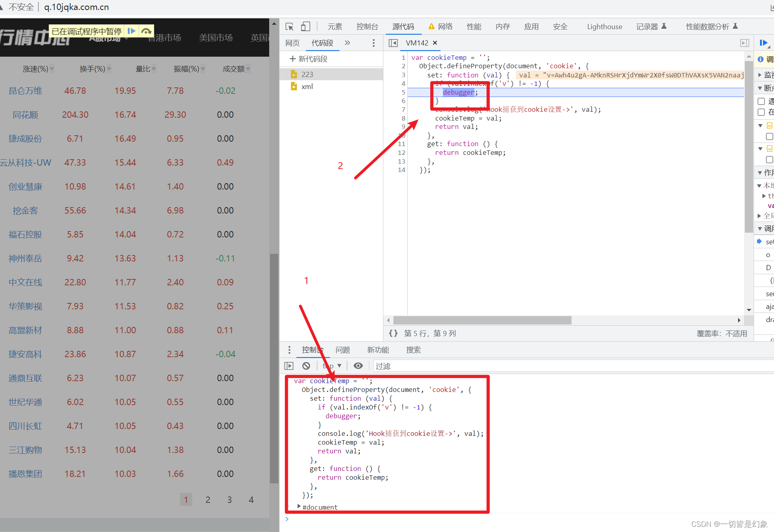Open the 记录器 (Recorder) tab
Viewport: 774px width, 532px height.
point(651,26)
